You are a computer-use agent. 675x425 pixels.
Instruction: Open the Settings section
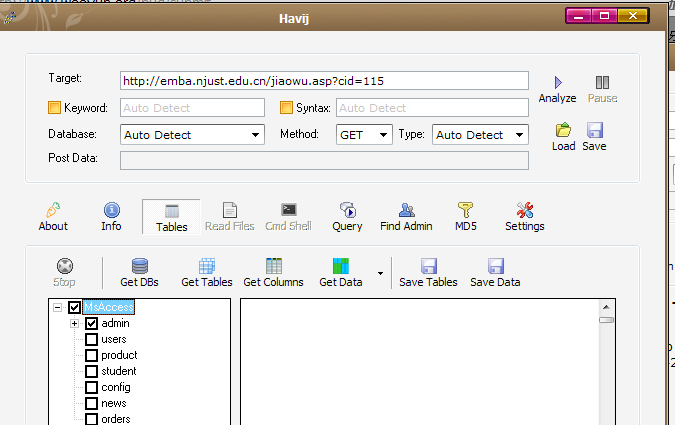click(524, 217)
